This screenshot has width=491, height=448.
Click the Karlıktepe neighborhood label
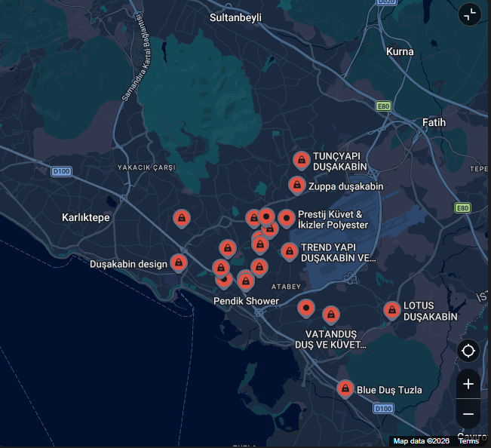tap(86, 217)
